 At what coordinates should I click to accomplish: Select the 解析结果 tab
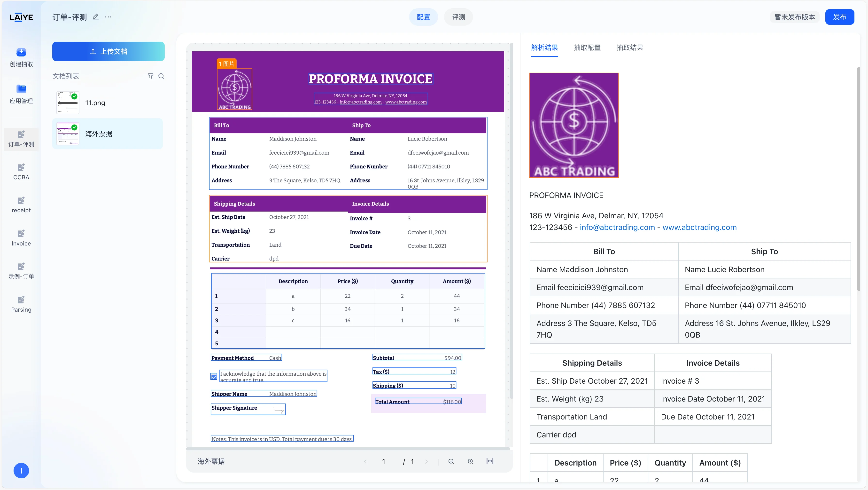(544, 47)
